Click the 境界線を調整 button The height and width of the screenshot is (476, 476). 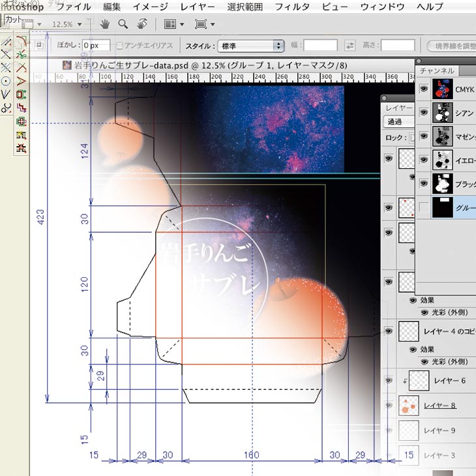(x=452, y=46)
